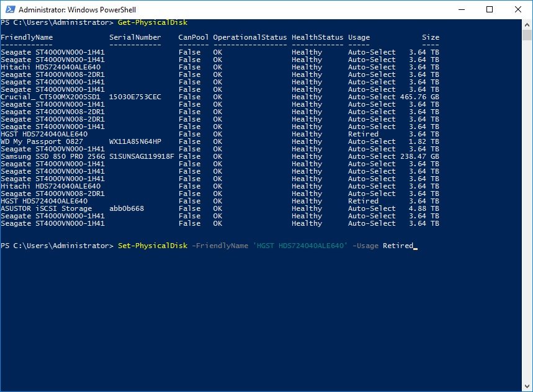Click the vertical scrollbar thumb
This screenshot has width=533, height=392.
[x=527, y=35]
